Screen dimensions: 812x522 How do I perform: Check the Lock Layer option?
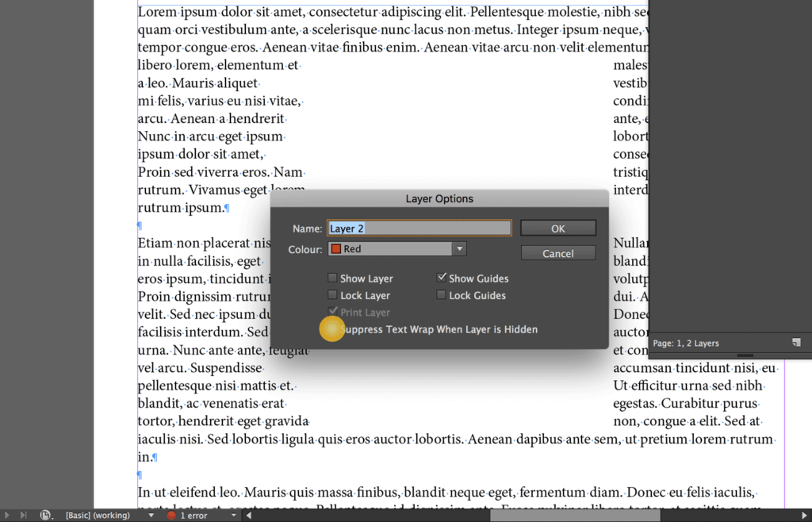tap(332, 295)
